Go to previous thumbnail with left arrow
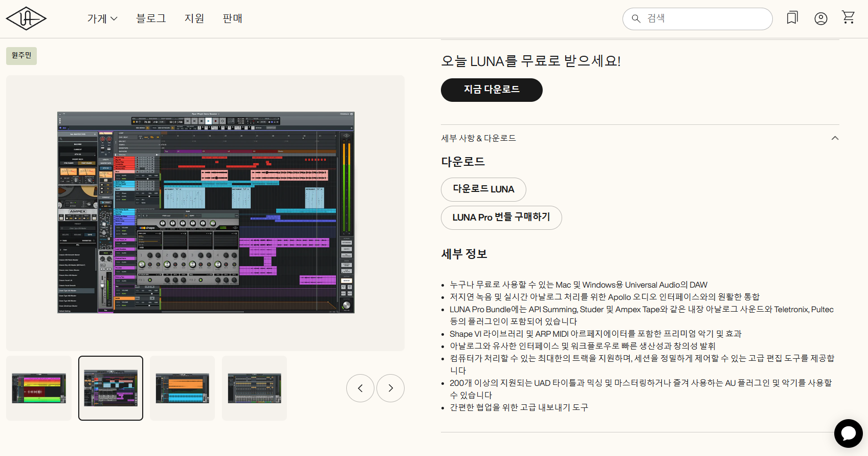Viewport: 868px width, 456px height. tap(360, 388)
